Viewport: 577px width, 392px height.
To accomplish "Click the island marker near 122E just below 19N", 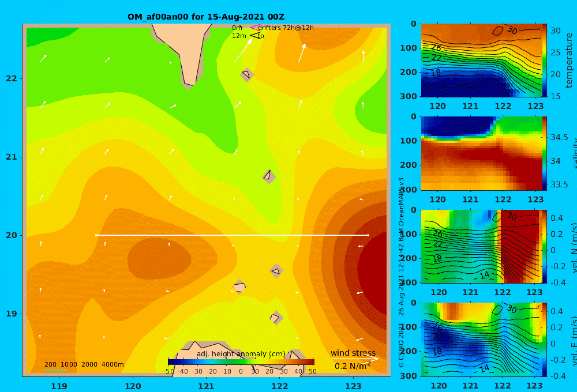I will [x=276, y=318].
